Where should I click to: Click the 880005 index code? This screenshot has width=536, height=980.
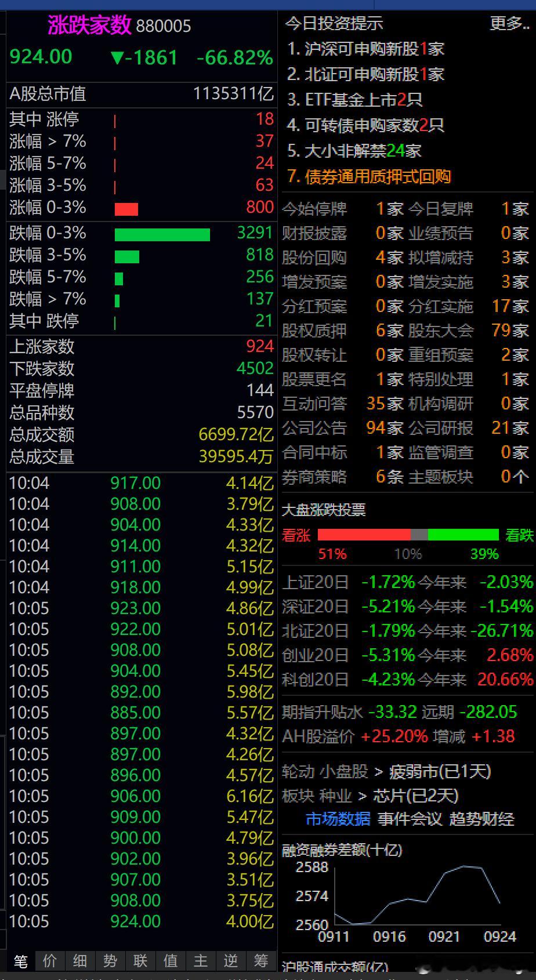coord(164,26)
